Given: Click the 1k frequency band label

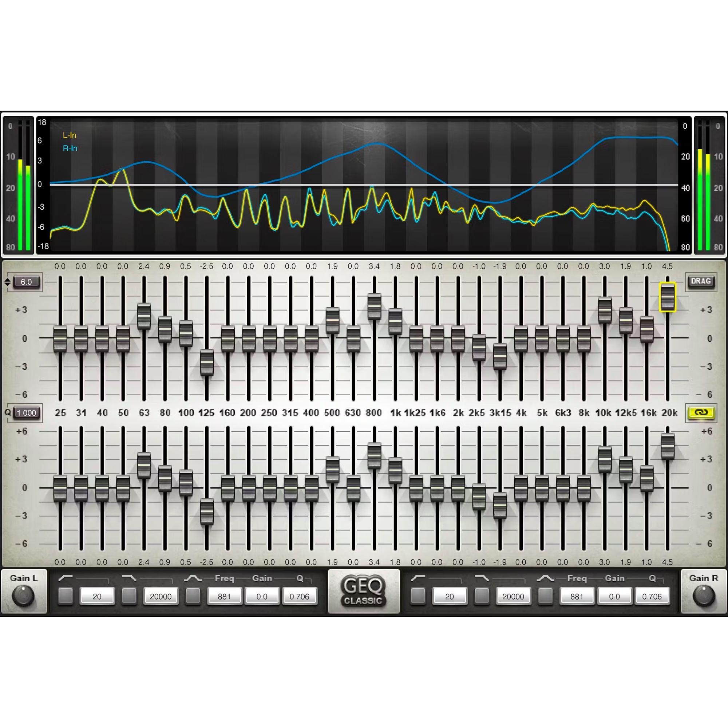Looking at the screenshot, I should (x=395, y=413).
